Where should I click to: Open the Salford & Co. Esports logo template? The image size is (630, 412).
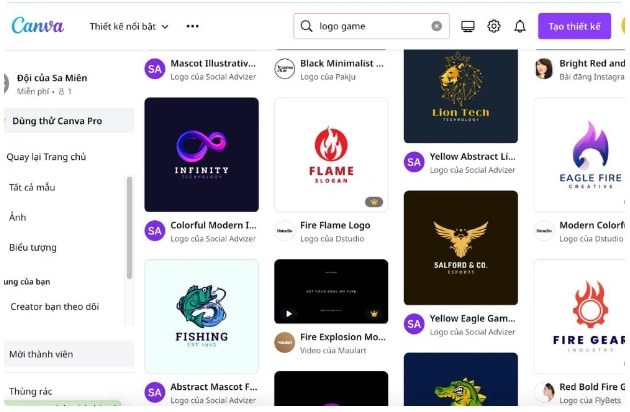click(461, 248)
